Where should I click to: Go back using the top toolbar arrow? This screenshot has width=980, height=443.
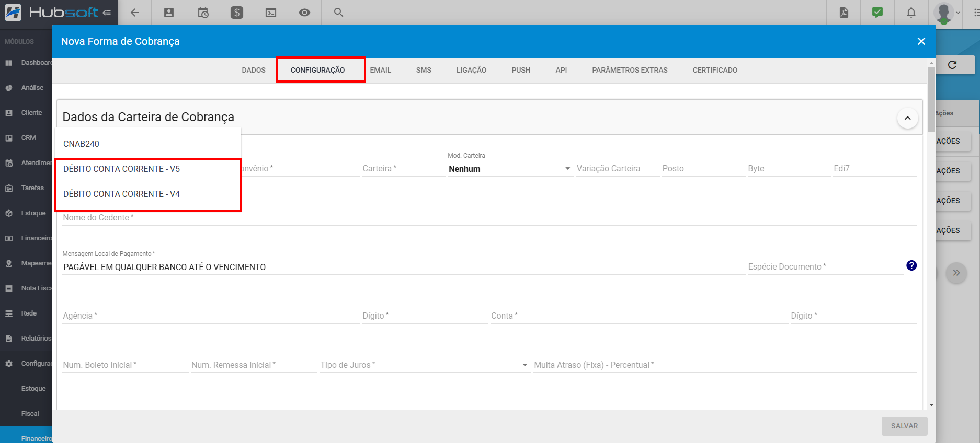135,13
